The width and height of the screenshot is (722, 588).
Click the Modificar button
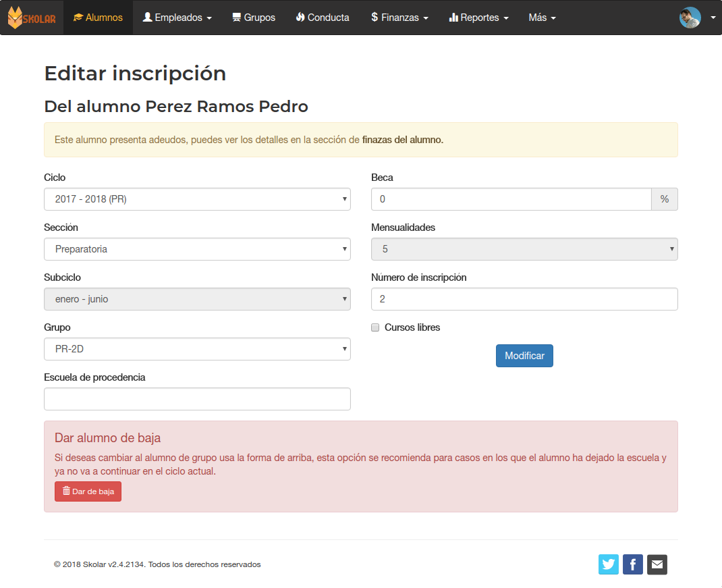524,356
